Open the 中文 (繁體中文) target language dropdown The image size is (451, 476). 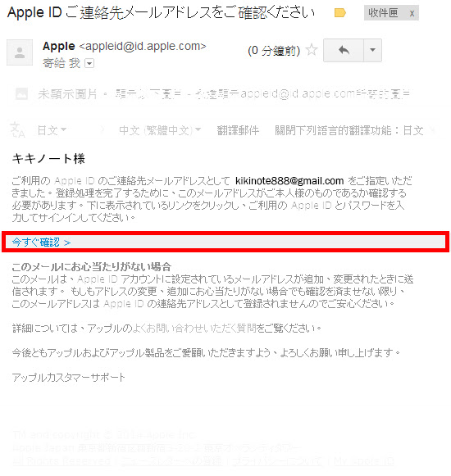pyautogui.click(x=160, y=130)
